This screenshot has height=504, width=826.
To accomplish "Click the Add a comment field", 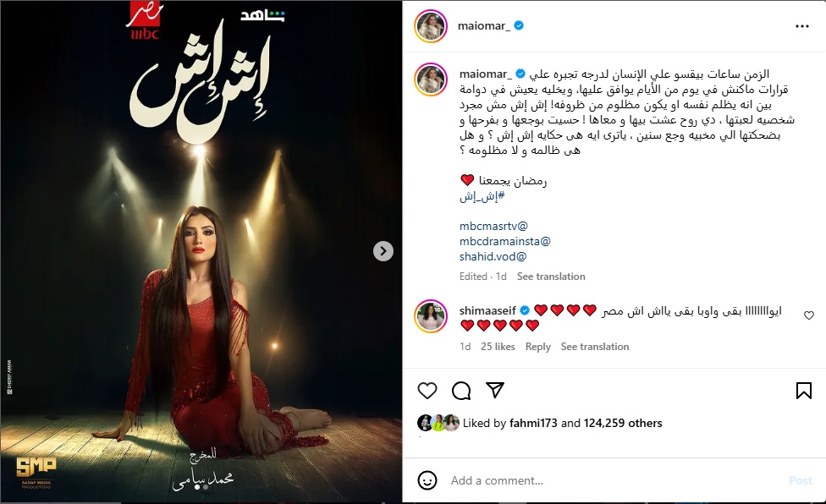I will tap(616, 480).
